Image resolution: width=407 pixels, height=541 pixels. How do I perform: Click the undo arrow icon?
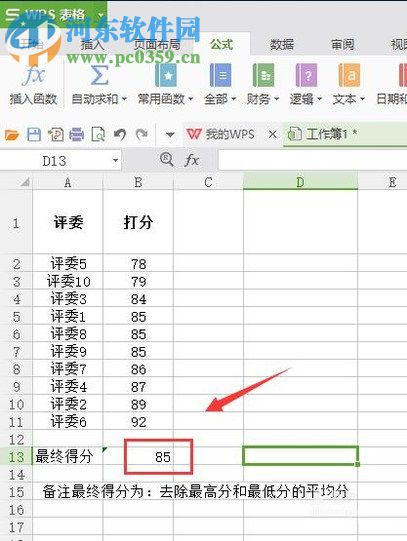click(x=120, y=134)
